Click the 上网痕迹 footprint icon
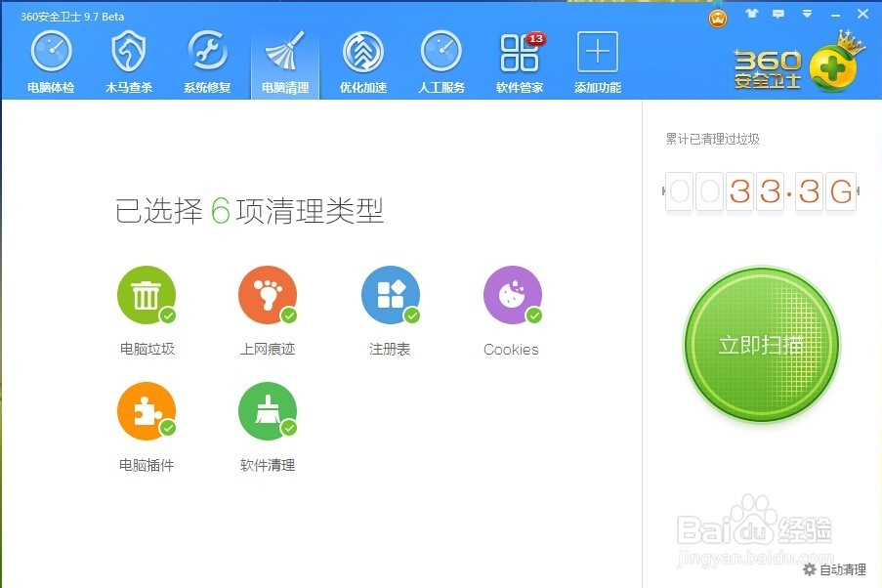This screenshot has width=882, height=588. coord(268,293)
